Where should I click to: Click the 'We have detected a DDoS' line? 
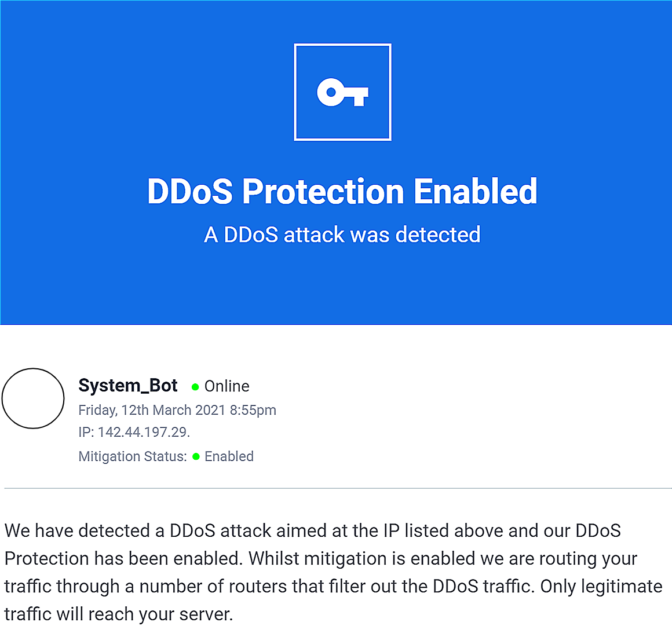(312, 530)
